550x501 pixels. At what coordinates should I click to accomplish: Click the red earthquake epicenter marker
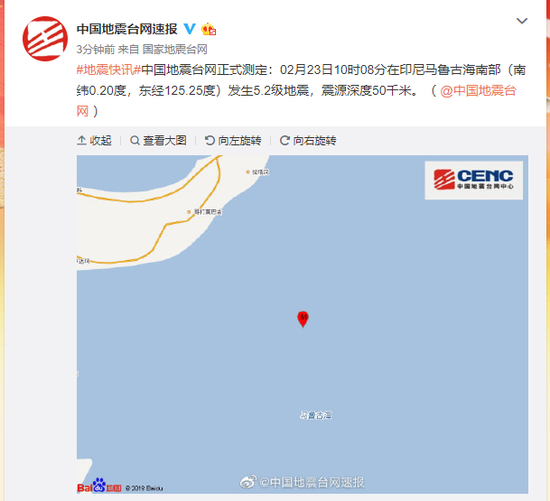click(303, 319)
